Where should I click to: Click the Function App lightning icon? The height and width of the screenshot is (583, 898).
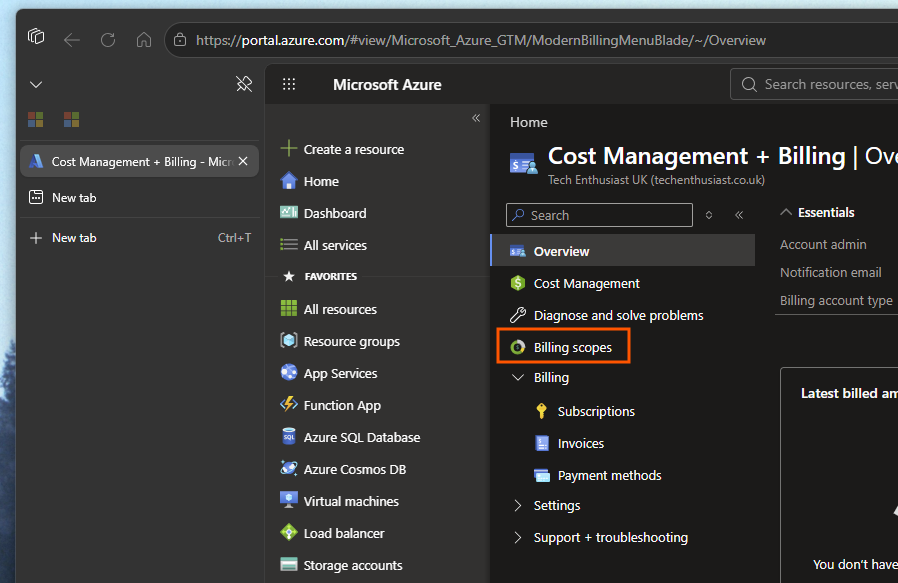(289, 404)
